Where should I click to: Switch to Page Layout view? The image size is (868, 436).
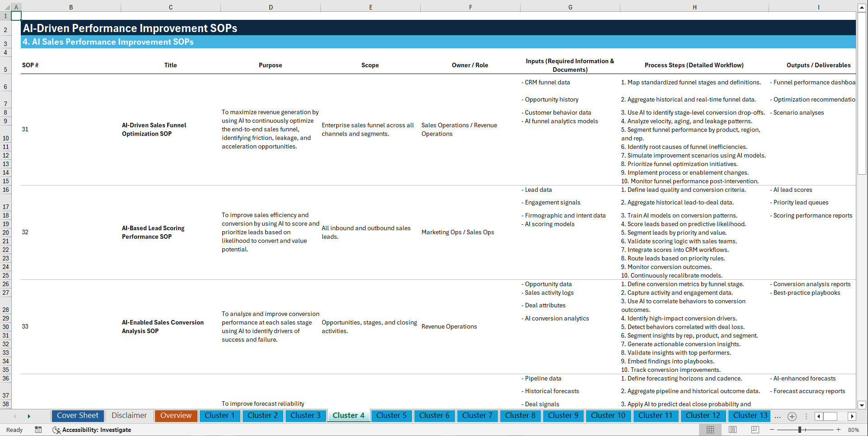732,430
